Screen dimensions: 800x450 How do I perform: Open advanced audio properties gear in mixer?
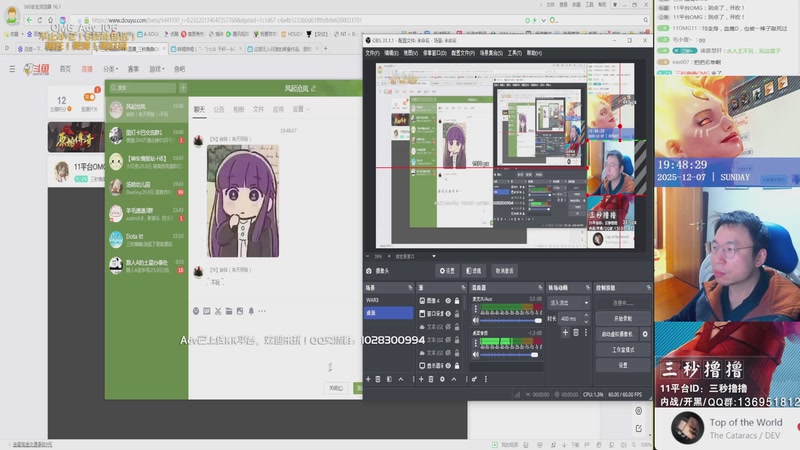[474, 379]
